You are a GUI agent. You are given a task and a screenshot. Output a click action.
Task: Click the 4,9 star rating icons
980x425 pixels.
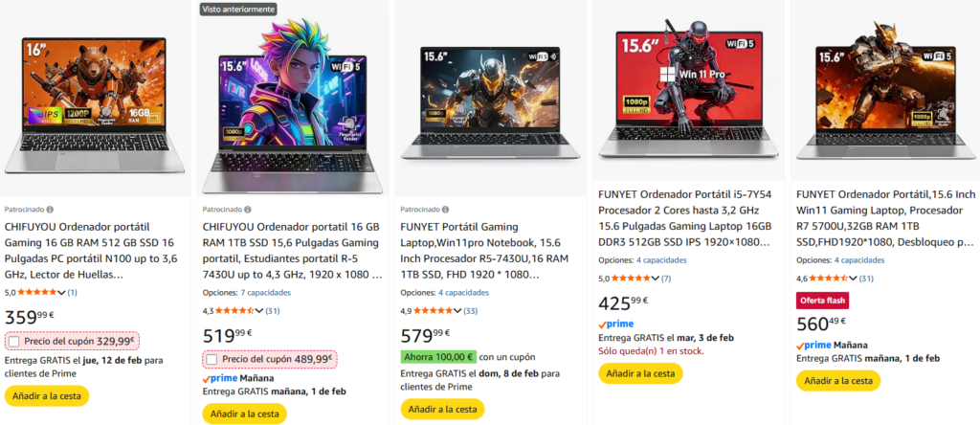pyautogui.click(x=434, y=311)
